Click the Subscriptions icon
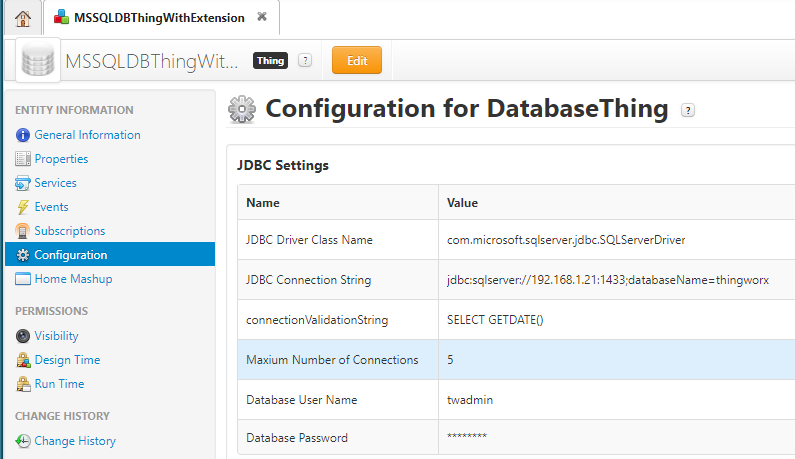This screenshot has height=459, width=795. [22, 231]
